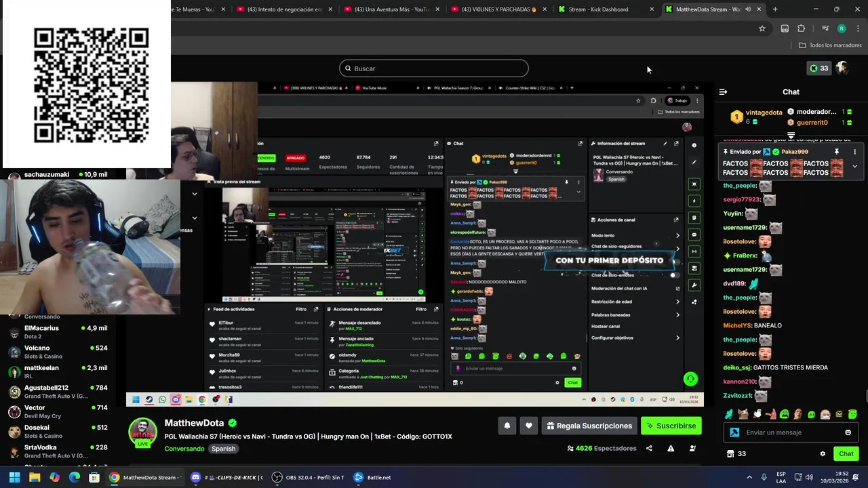The height and width of the screenshot is (488, 868).
Task: Click vintagedota in chat leaderboard
Action: click(x=764, y=113)
